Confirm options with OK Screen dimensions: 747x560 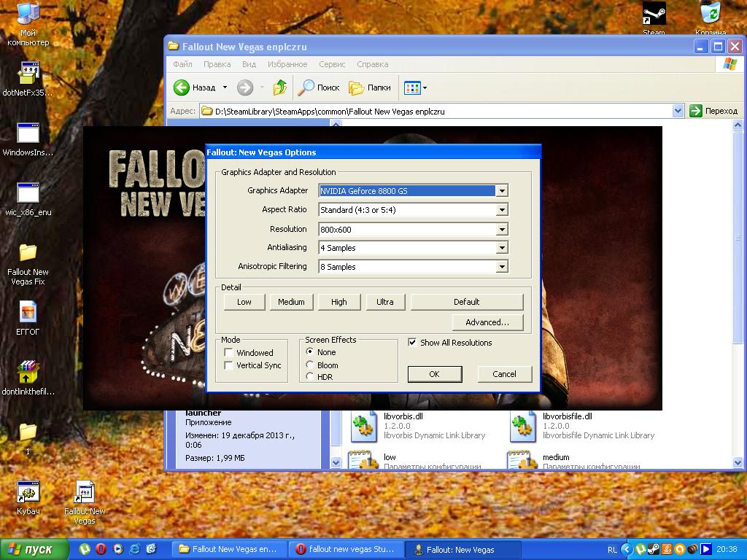point(435,374)
